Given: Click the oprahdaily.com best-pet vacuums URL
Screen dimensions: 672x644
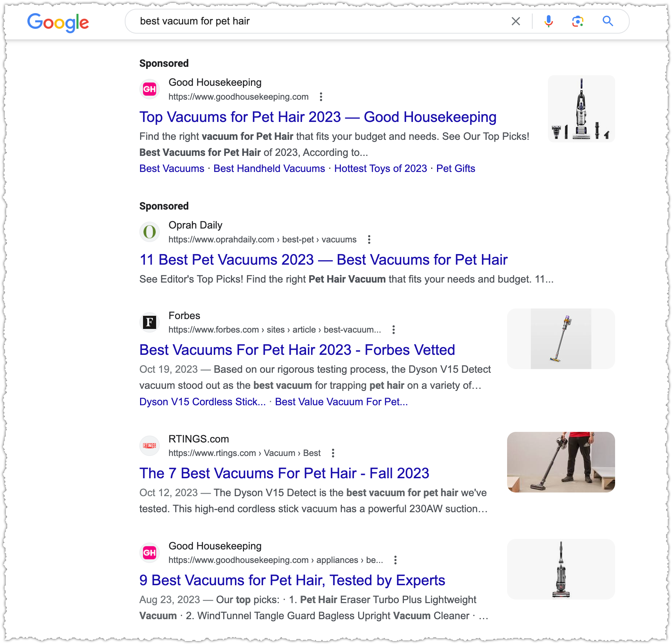Looking at the screenshot, I should 263,239.
